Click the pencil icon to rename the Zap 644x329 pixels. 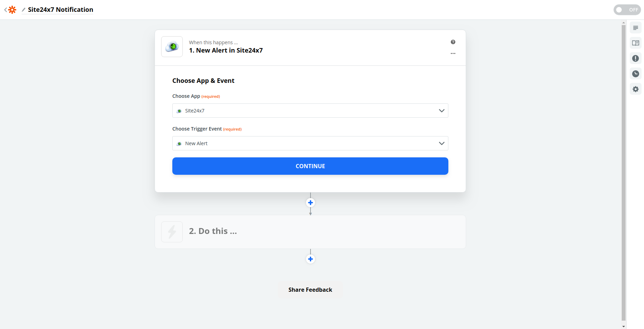click(x=24, y=10)
